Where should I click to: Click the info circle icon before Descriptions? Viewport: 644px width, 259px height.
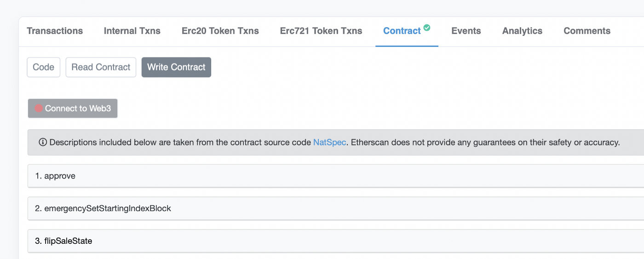pyautogui.click(x=43, y=143)
